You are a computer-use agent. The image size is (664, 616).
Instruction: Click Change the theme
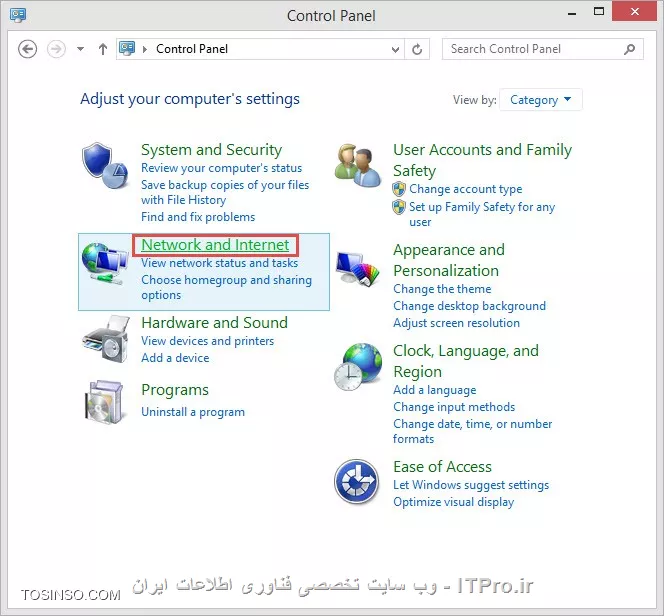[442, 289]
